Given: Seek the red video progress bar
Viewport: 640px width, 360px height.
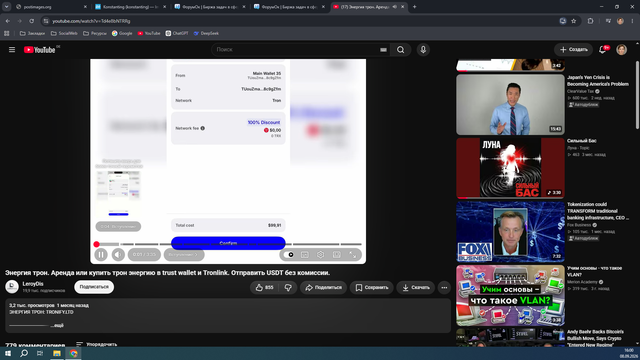Looking at the screenshot, I should click(229, 244).
